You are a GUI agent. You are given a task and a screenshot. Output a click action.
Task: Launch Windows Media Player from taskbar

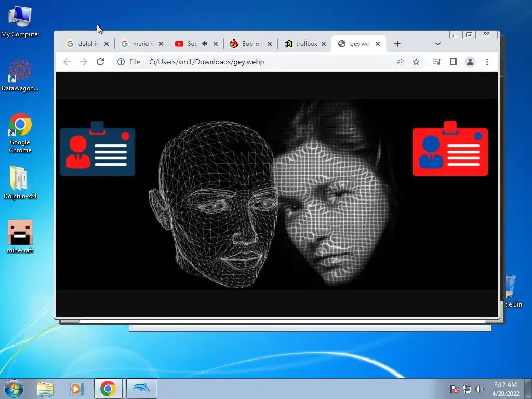(76, 389)
